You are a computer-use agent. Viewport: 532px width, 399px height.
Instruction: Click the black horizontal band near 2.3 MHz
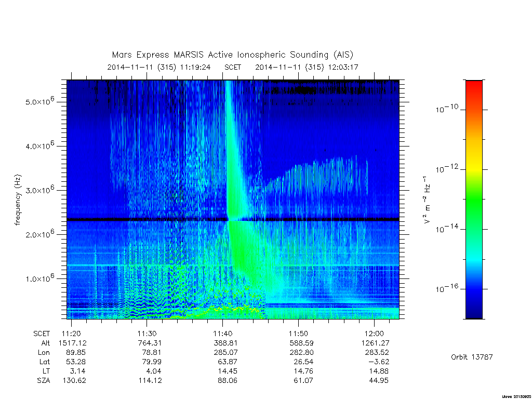[233, 220]
